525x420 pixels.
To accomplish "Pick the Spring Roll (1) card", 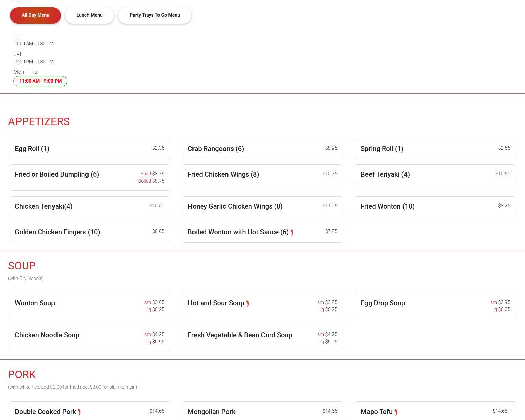I will tap(435, 149).
